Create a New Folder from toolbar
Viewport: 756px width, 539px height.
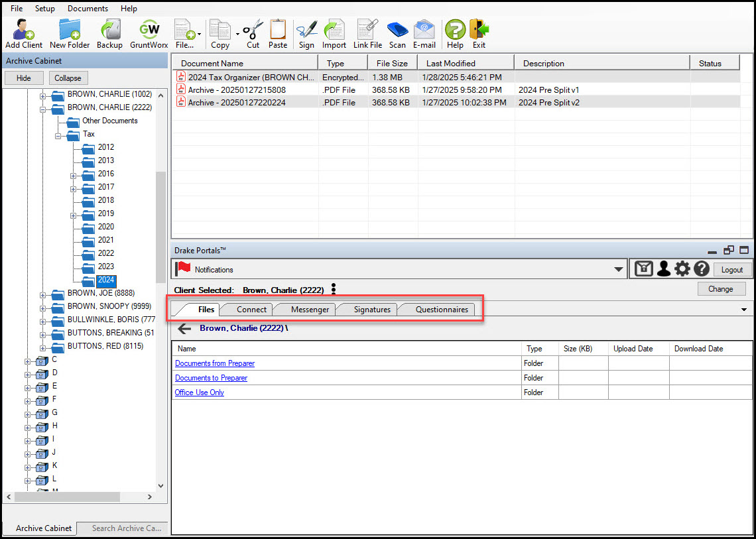click(70, 34)
